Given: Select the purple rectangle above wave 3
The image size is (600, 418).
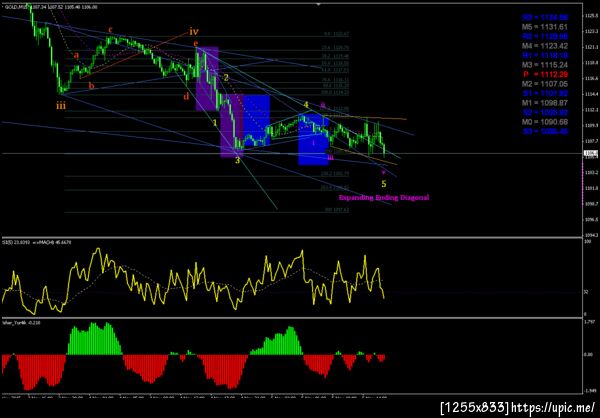Looking at the screenshot, I should pos(232,126).
